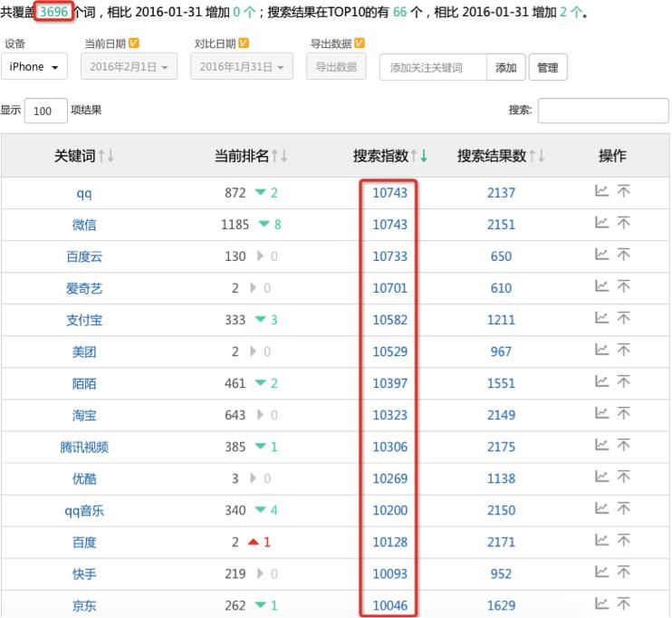The width and height of the screenshot is (672, 618).
Task: Click the 导出数据 help badge icon
Action: (x=360, y=43)
